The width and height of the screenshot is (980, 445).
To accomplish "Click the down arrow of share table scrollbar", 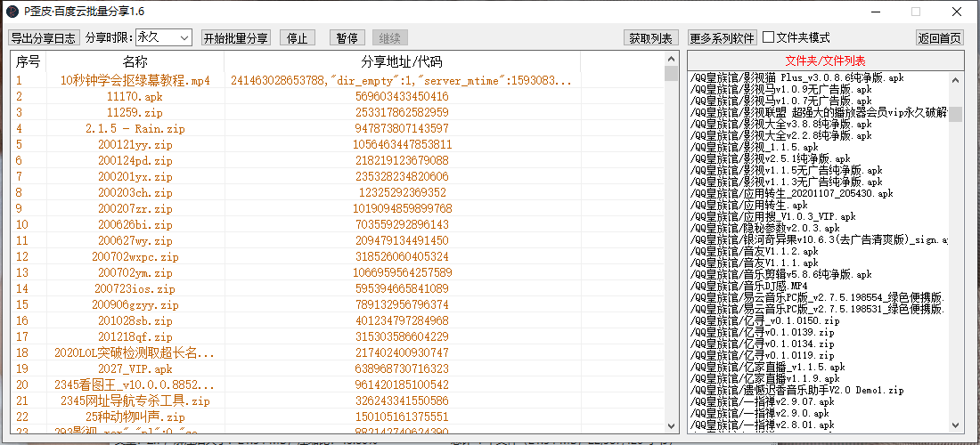I will tap(671, 425).
